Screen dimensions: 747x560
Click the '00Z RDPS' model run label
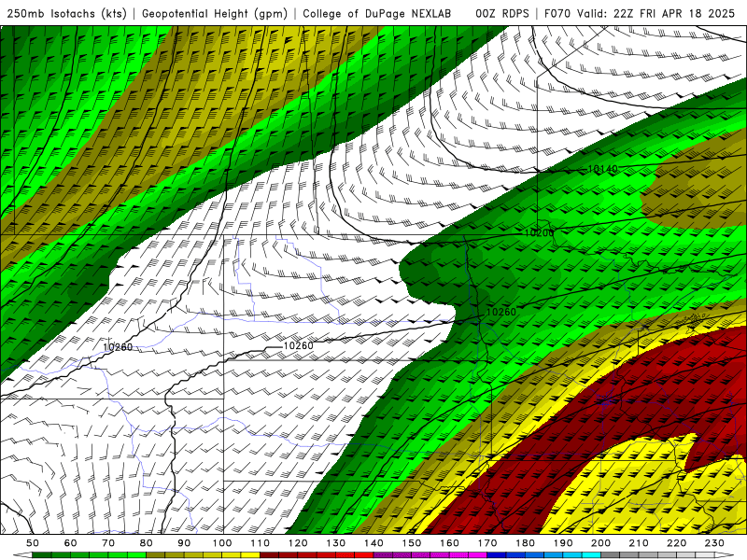(x=502, y=13)
